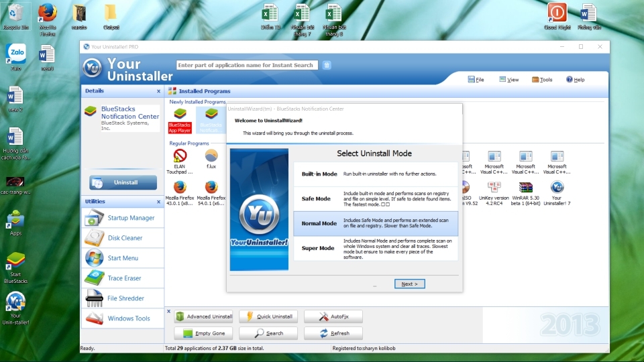The width and height of the screenshot is (644, 362).
Task: Open Windows Tools utility
Action: (x=123, y=318)
